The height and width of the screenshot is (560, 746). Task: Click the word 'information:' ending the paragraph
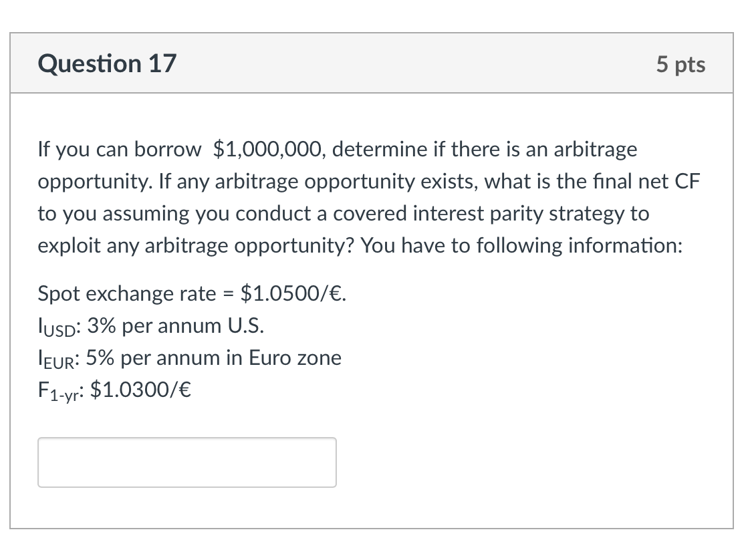point(625,245)
